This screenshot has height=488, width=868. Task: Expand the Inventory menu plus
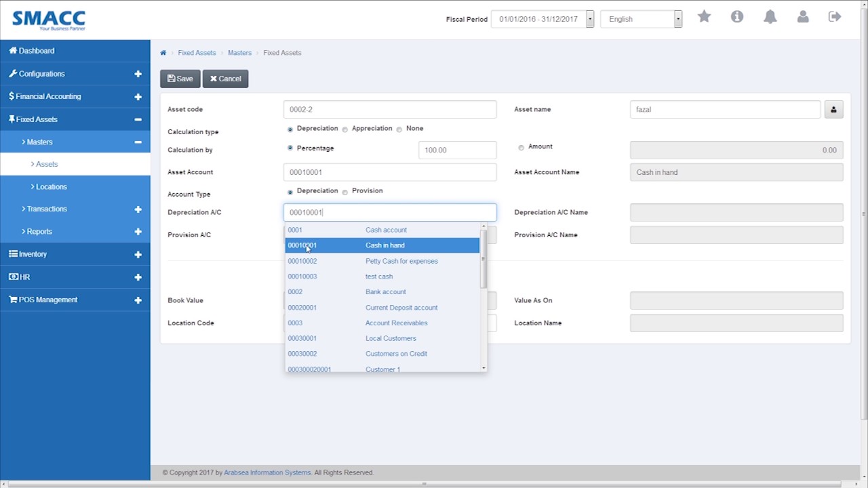[x=138, y=255]
